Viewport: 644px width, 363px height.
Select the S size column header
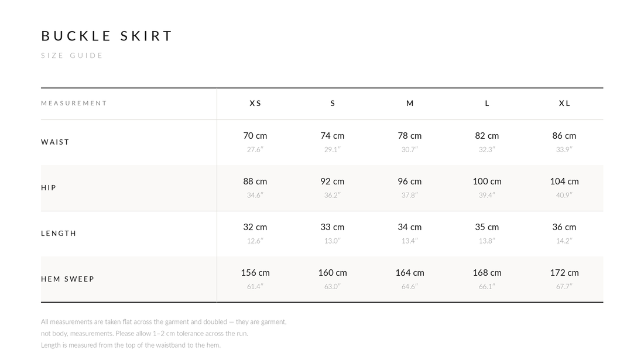click(333, 104)
